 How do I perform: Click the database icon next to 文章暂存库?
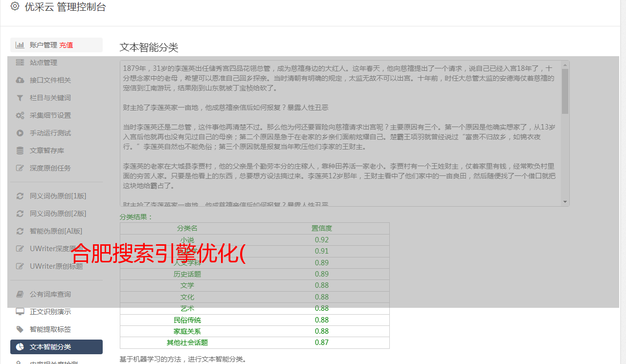20,150
